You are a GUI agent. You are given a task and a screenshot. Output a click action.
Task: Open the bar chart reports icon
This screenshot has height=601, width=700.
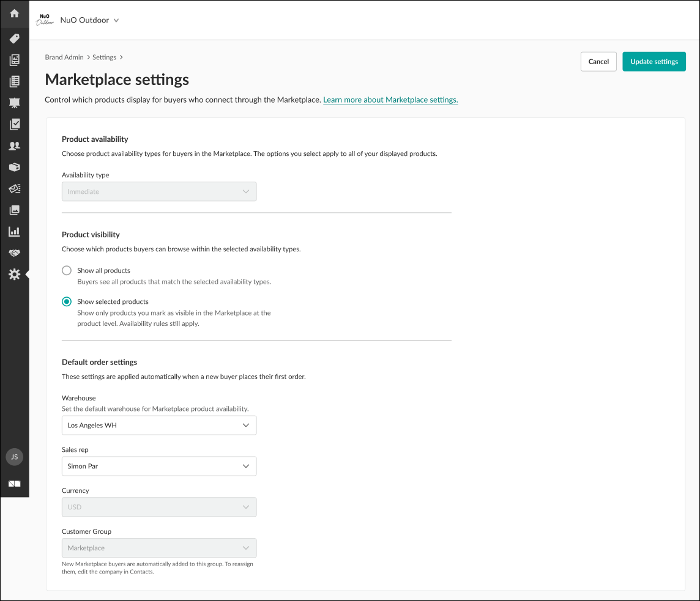click(14, 232)
